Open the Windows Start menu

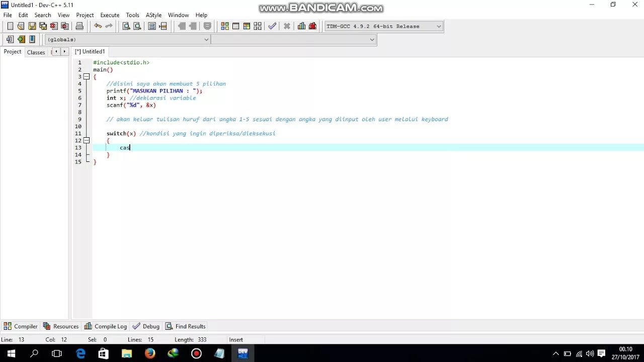[11, 353]
